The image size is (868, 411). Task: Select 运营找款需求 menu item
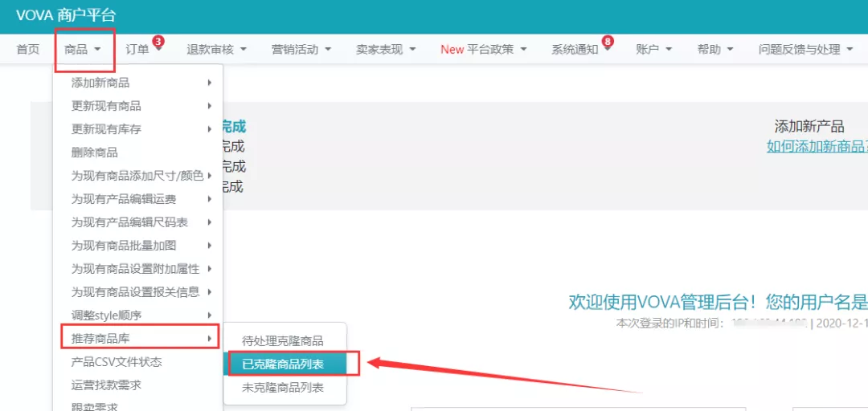(x=138, y=385)
